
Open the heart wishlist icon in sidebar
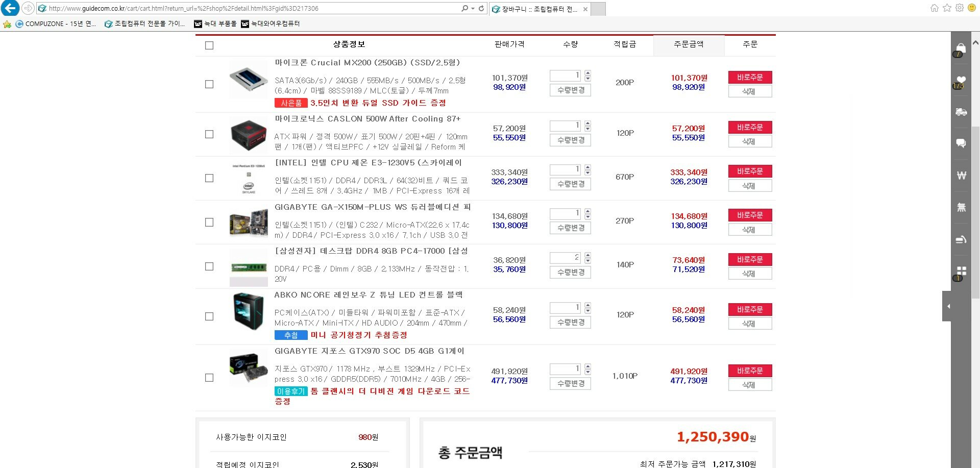(961, 81)
